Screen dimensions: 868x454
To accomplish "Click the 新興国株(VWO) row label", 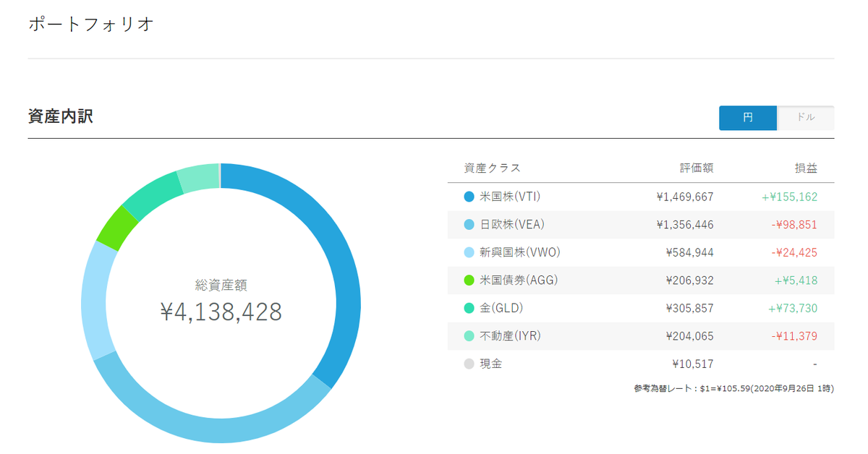I will 520,252.
